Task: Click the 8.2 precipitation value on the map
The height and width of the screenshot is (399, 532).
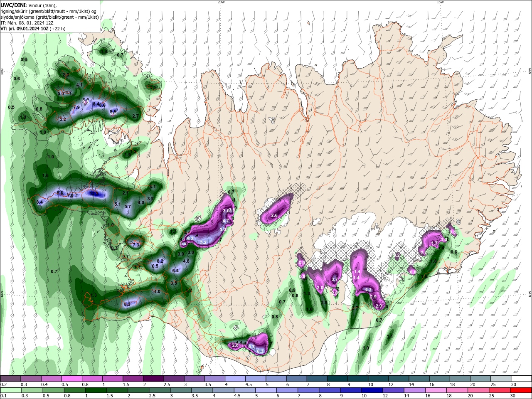Action: (x=160, y=261)
